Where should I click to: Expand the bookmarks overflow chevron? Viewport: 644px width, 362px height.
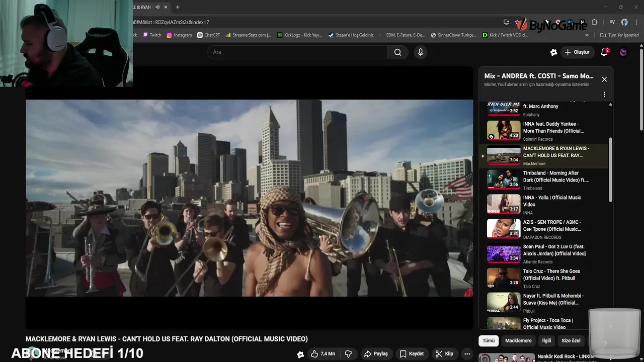[587, 35]
